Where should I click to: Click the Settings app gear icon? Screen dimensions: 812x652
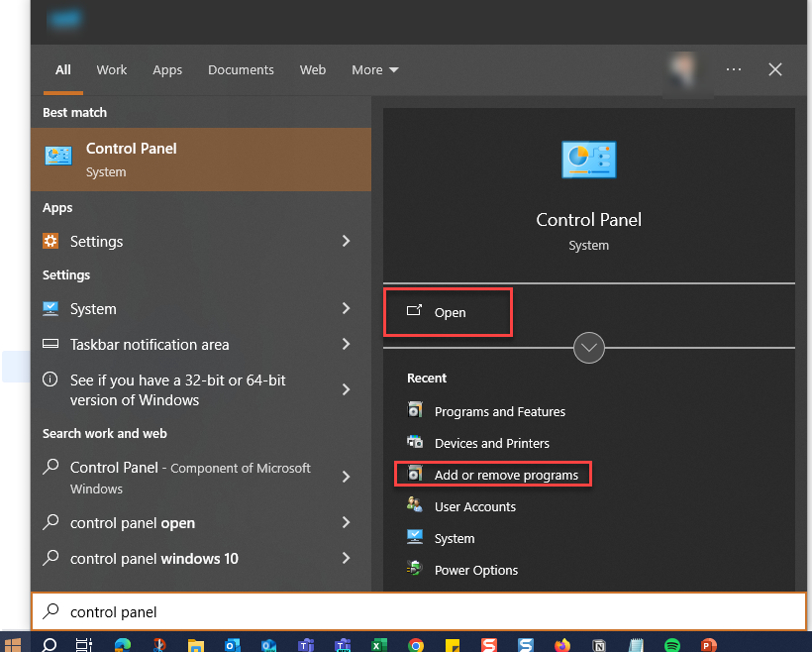tap(51, 241)
